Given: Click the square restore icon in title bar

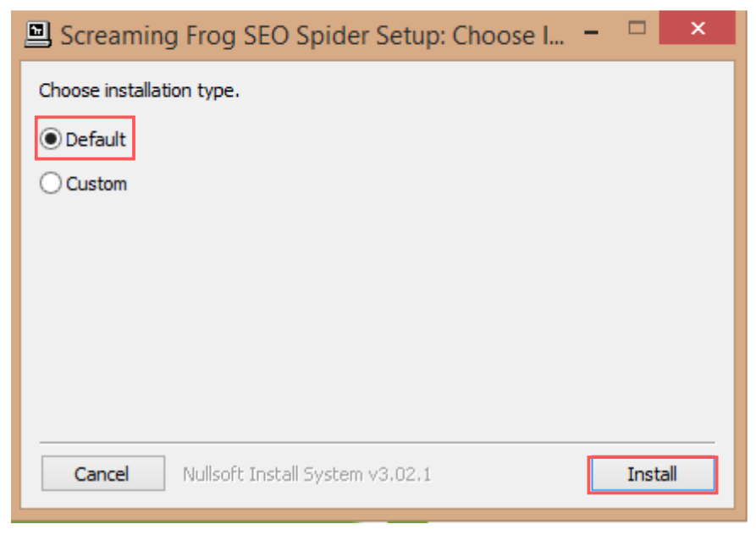Looking at the screenshot, I should point(637,28).
